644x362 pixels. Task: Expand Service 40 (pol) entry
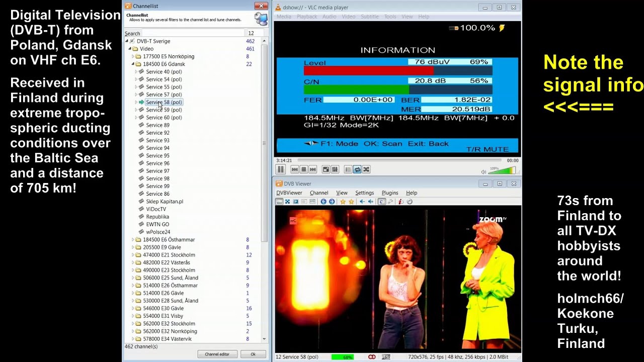click(x=136, y=72)
